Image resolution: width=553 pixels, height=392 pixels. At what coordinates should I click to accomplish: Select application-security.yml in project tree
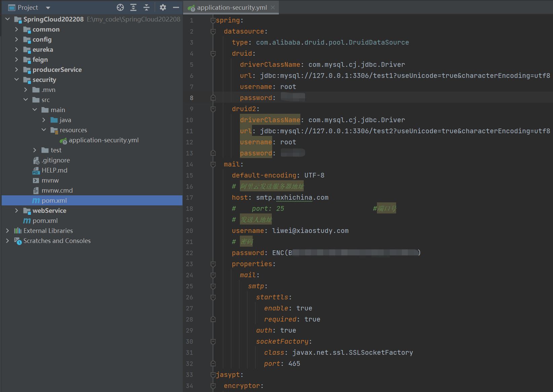(103, 140)
